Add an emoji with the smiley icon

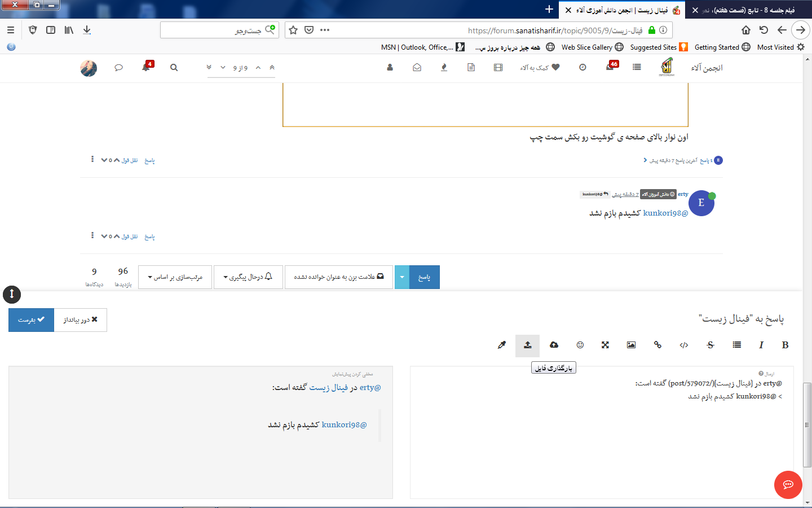click(x=580, y=345)
